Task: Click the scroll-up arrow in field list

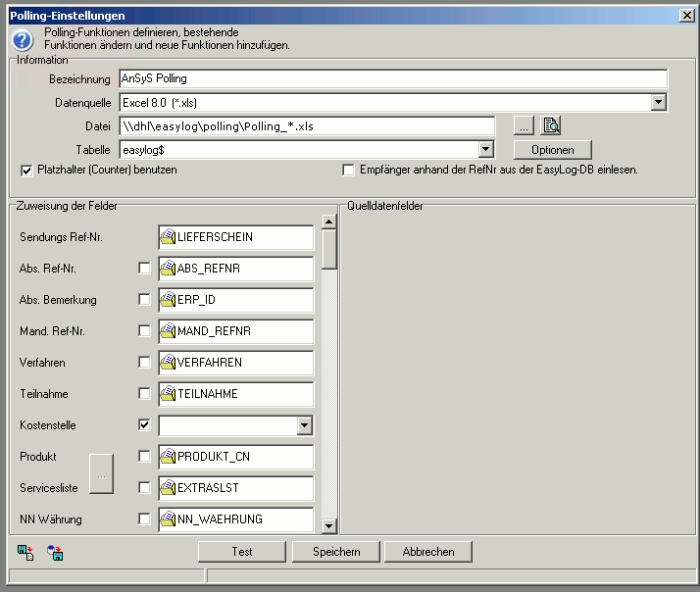Action: [329, 222]
